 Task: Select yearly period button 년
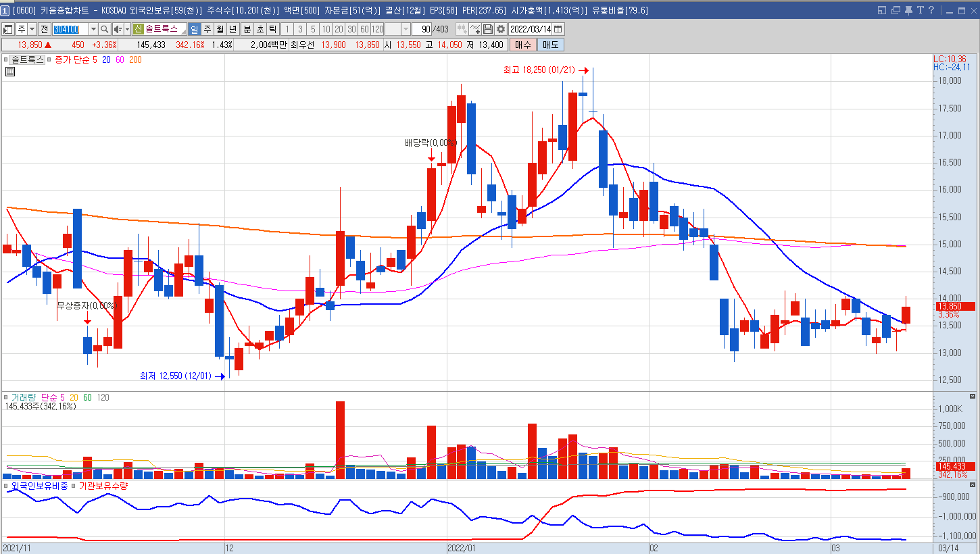click(232, 29)
